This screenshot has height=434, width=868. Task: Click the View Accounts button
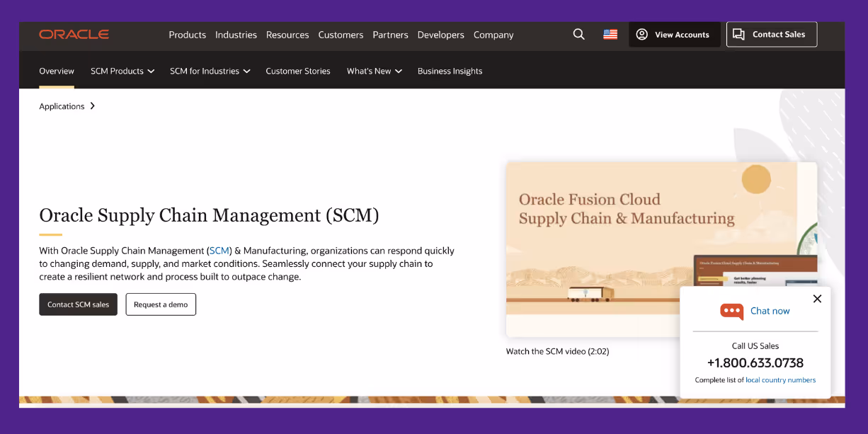(674, 34)
